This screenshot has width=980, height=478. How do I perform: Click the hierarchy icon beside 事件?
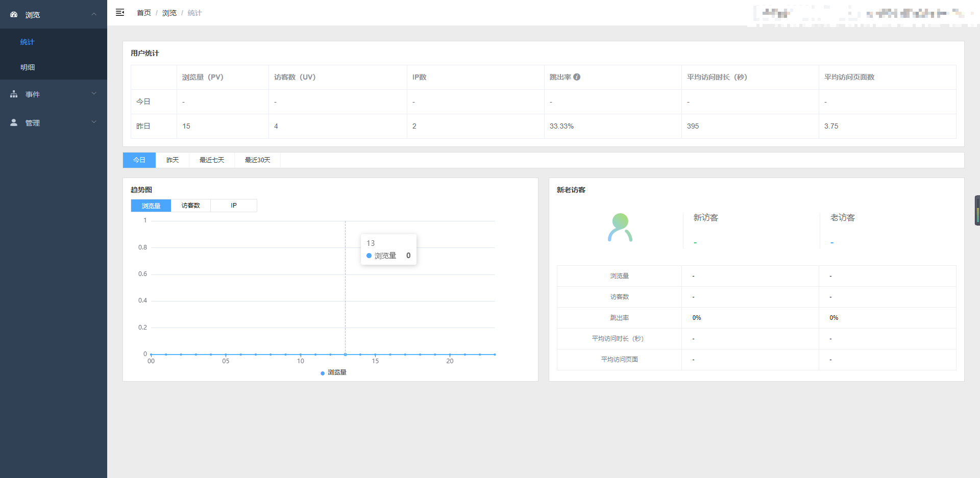pyautogui.click(x=14, y=94)
